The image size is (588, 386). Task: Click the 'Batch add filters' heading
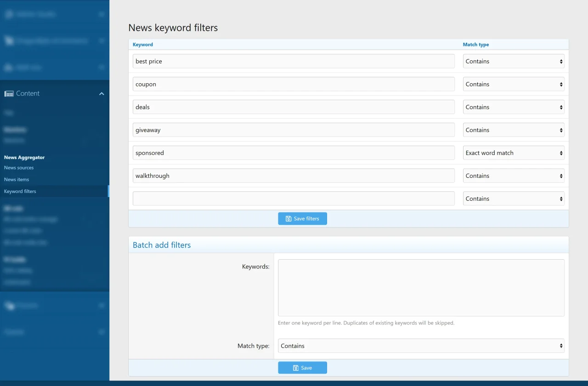click(162, 245)
